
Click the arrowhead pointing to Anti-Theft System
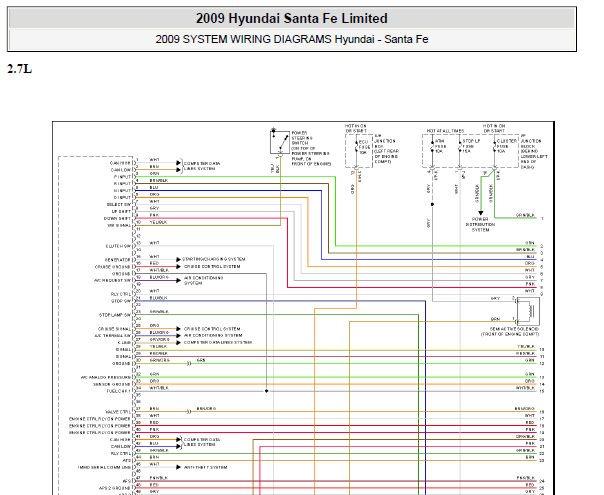click(178, 467)
